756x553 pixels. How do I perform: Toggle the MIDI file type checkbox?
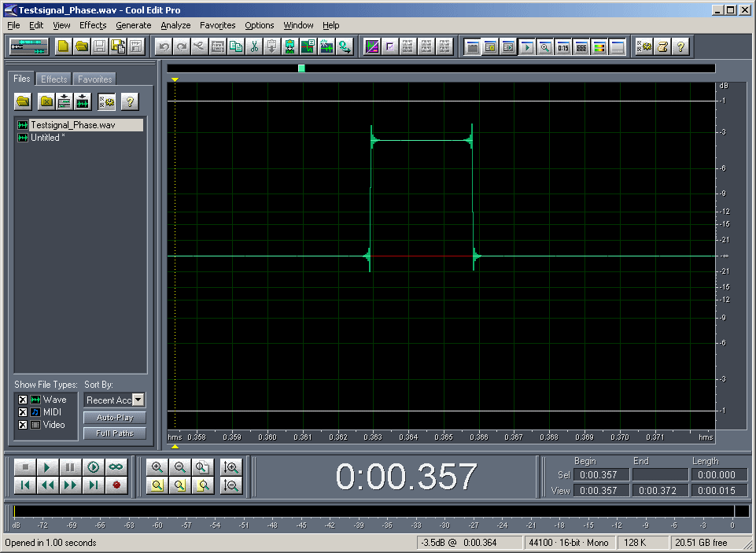[23, 412]
